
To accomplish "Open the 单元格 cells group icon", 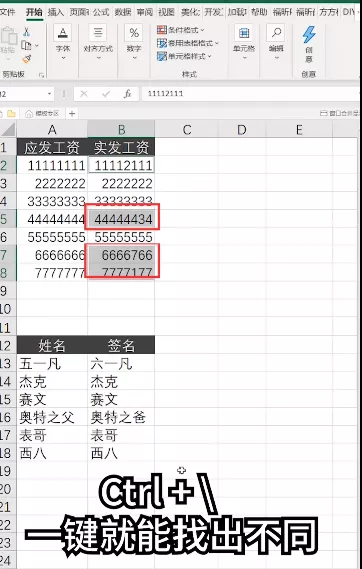I will pyautogui.click(x=244, y=33).
